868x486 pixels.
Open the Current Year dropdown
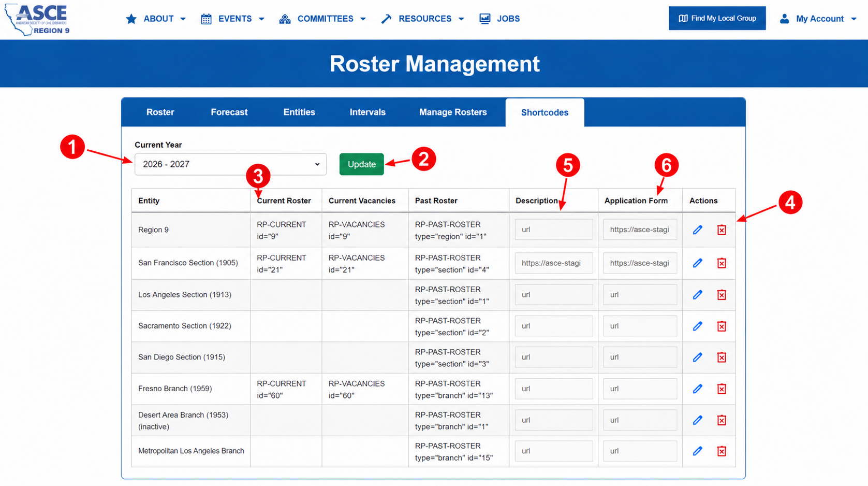pos(230,164)
